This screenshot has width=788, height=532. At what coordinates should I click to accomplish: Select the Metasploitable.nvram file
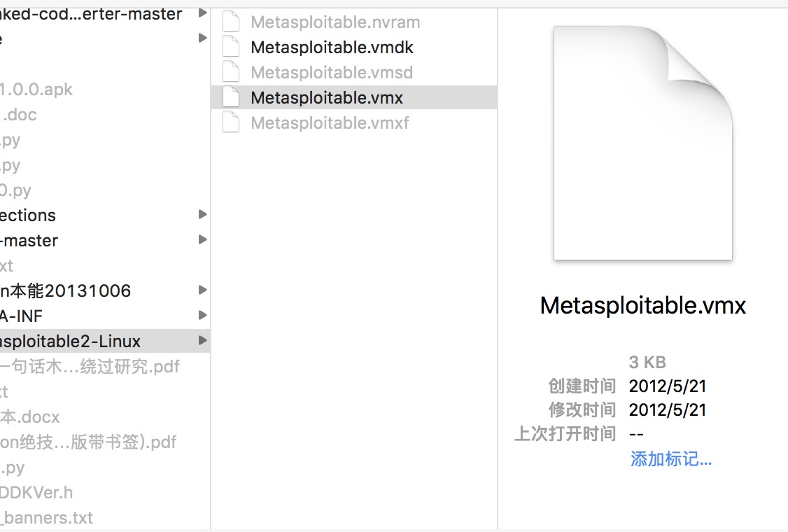point(335,22)
